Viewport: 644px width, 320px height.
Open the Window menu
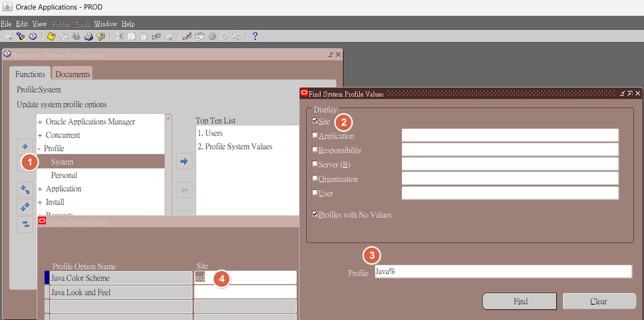tap(106, 24)
